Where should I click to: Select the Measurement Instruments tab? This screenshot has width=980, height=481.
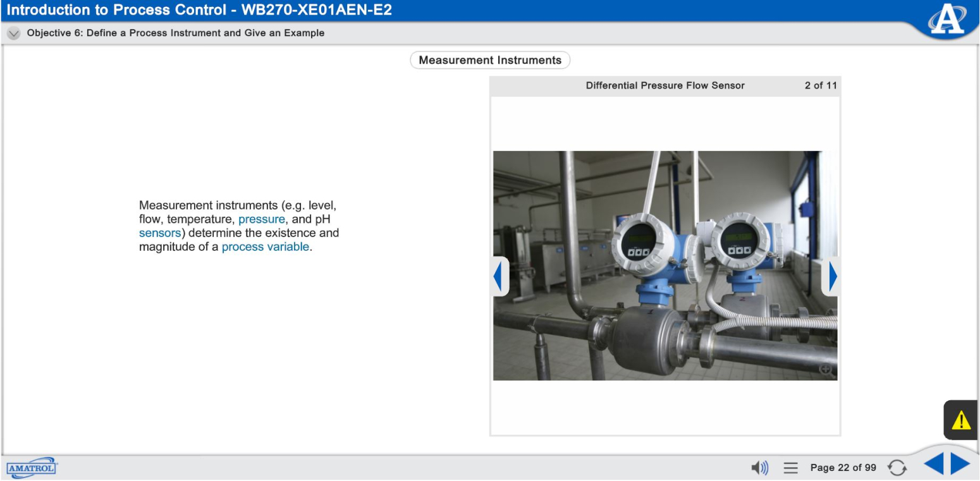click(489, 60)
